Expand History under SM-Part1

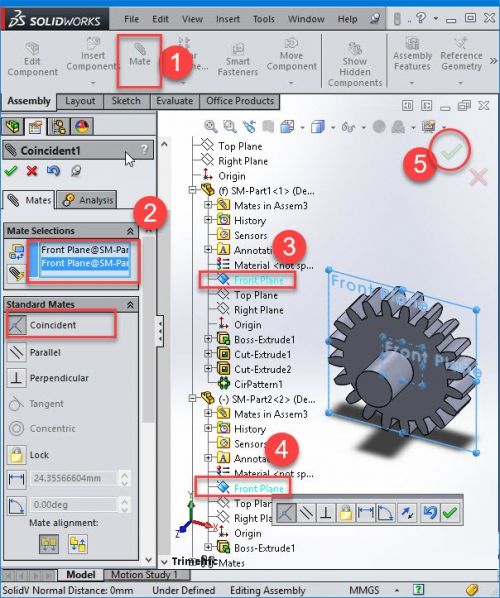[x=208, y=220]
